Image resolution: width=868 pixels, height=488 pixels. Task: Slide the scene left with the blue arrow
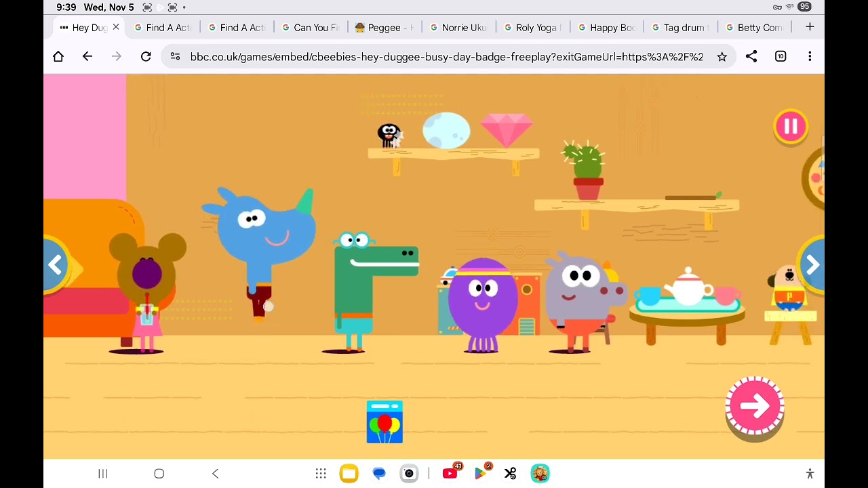click(57, 265)
